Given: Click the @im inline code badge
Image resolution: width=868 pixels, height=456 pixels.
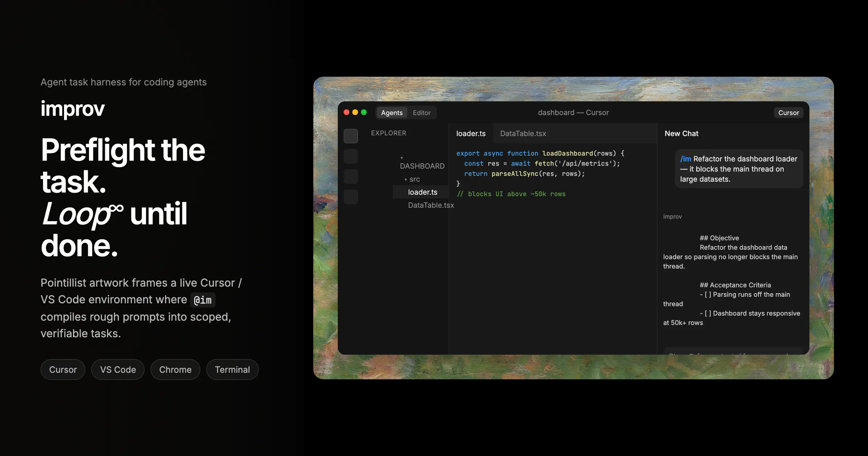Looking at the screenshot, I should (x=203, y=300).
